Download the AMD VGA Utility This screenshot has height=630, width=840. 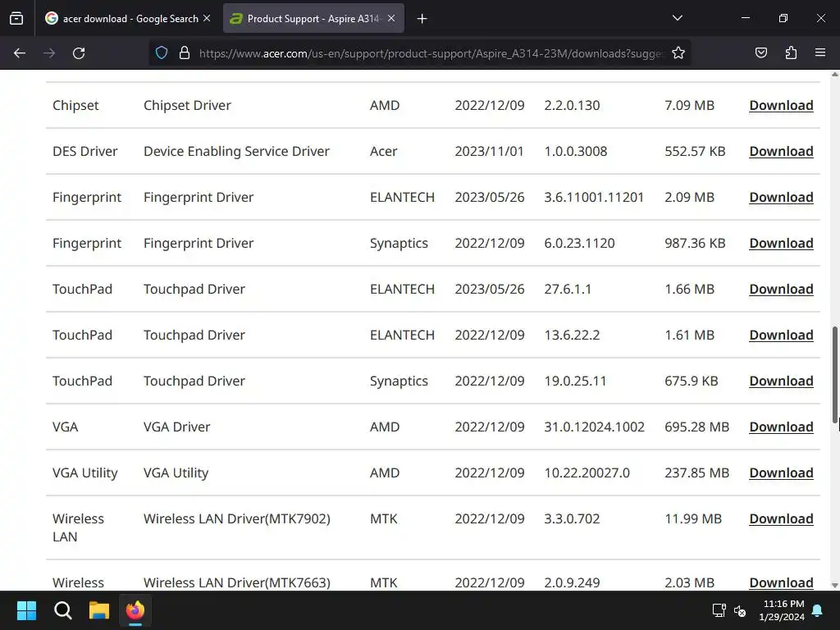781,473
